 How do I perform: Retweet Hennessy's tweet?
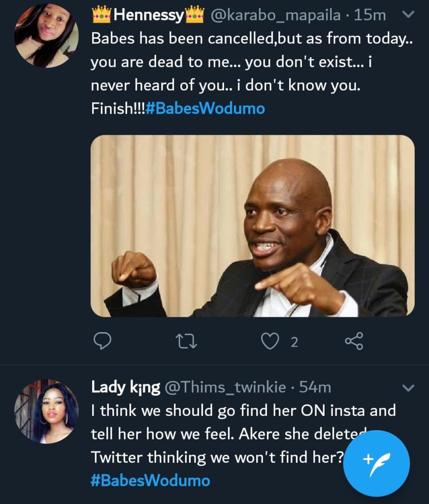click(x=187, y=341)
